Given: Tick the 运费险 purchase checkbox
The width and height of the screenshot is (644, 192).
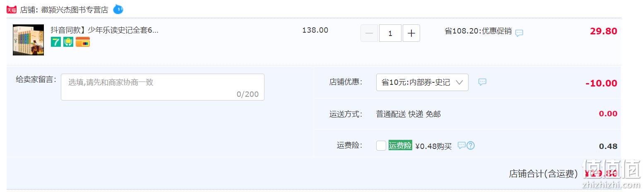Looking at the screenshot, I should point(381,146).
